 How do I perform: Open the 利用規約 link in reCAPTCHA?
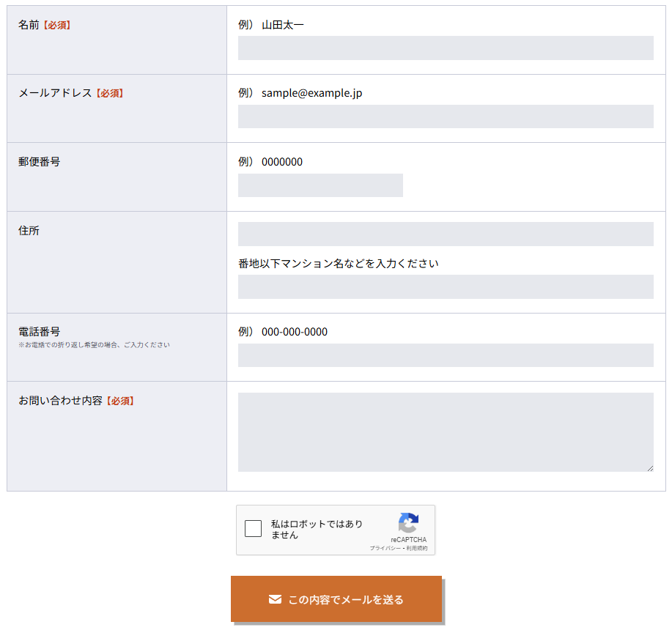(416, 548)
